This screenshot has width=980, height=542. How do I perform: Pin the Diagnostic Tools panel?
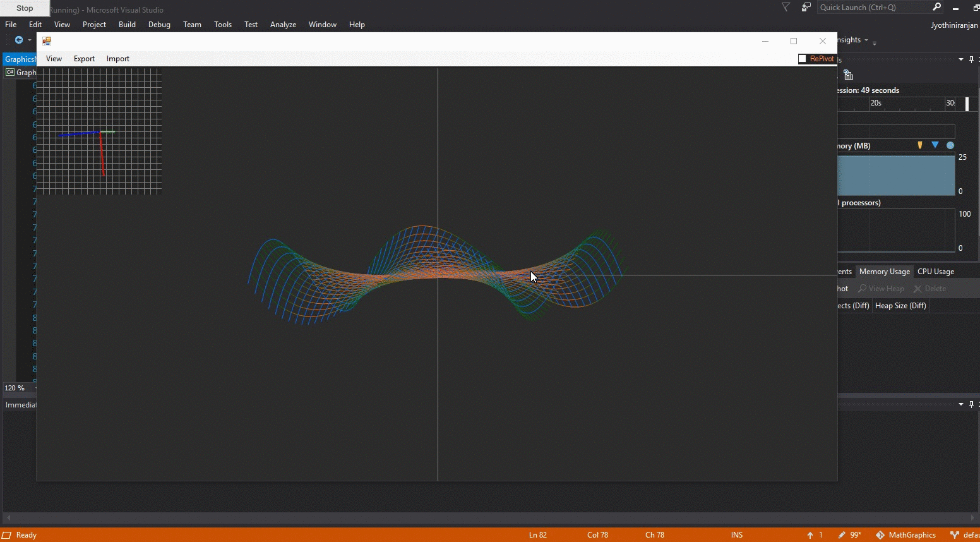[971, 59]
